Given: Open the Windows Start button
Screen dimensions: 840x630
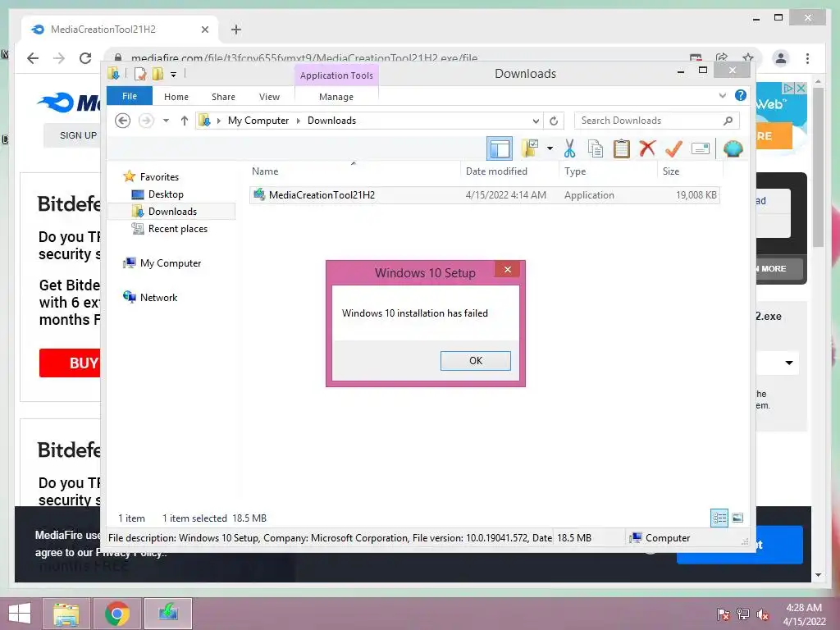Looking at the screenshot, I should coord(20,614).
